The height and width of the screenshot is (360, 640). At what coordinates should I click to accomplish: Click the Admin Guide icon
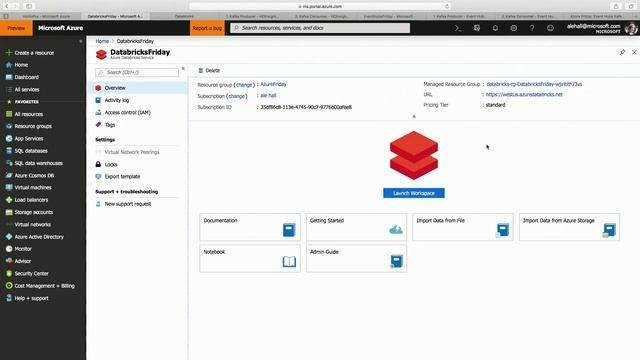pos(396,261)
